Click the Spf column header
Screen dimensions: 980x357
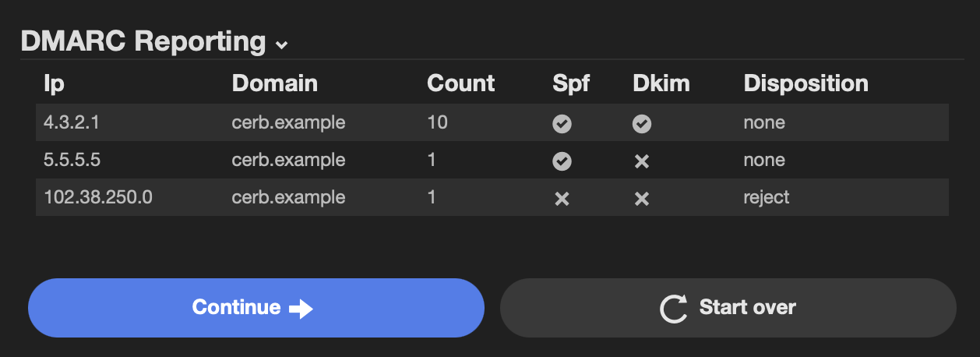point(571,83)
